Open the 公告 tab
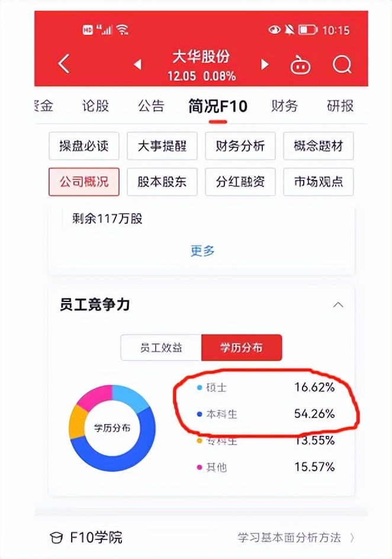 point(153,107)
